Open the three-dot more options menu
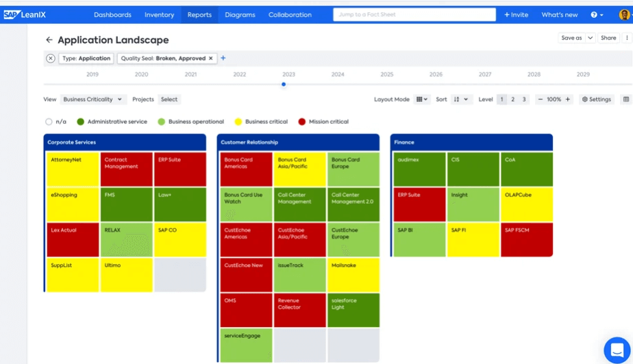The width and height of the screenshot is (633, 364). 627,38
